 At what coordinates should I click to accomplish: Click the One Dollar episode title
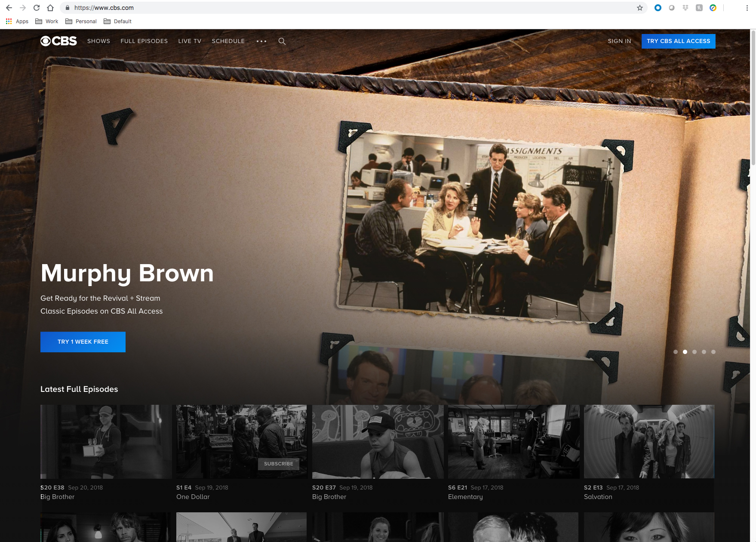point(193,497)
